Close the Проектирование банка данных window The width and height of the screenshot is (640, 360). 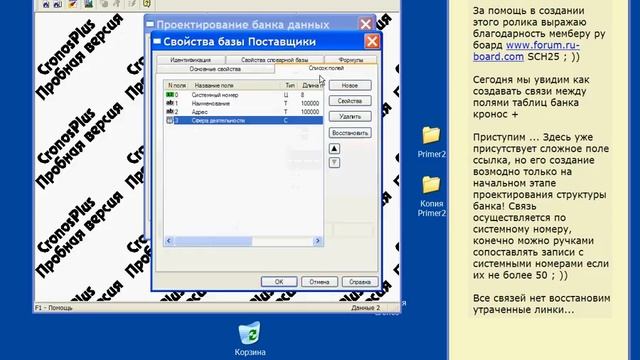(x=366, y=24)
